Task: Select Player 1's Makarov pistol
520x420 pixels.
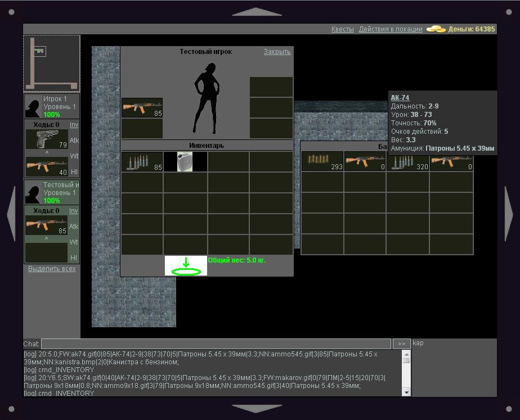Action: [47, 139]
